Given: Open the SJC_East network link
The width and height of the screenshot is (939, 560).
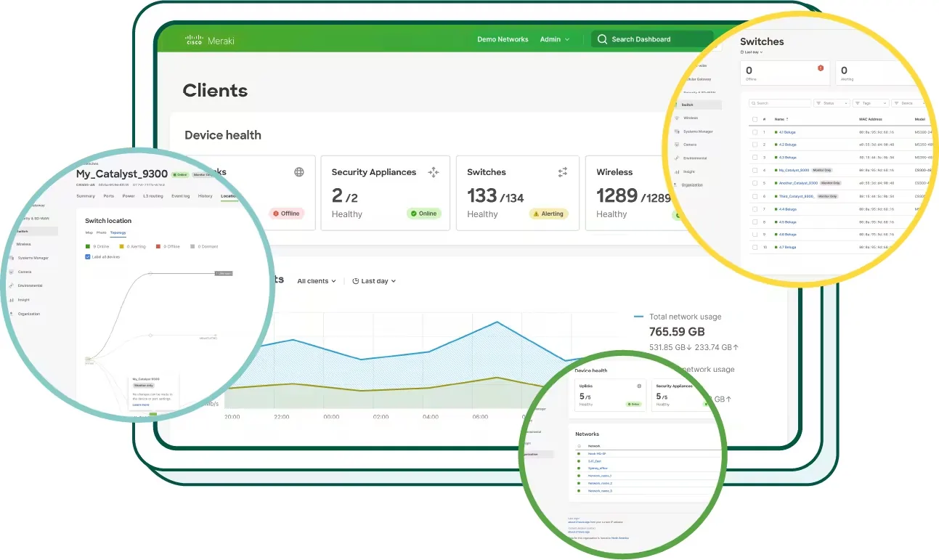Looking at the screenshot, I should [595, 461].
